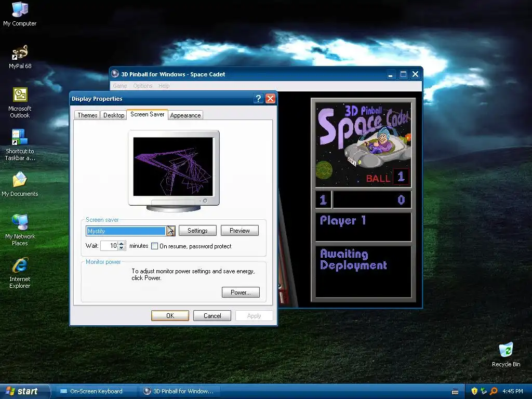
Task: Switch to the Appearance tab
Action: pos(185,115)
